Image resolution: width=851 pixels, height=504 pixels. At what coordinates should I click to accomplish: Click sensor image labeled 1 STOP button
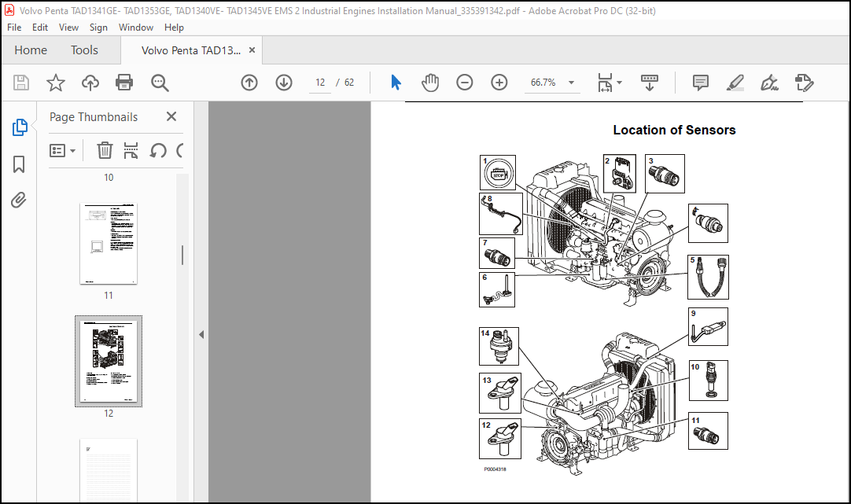(x=498, y=172)
